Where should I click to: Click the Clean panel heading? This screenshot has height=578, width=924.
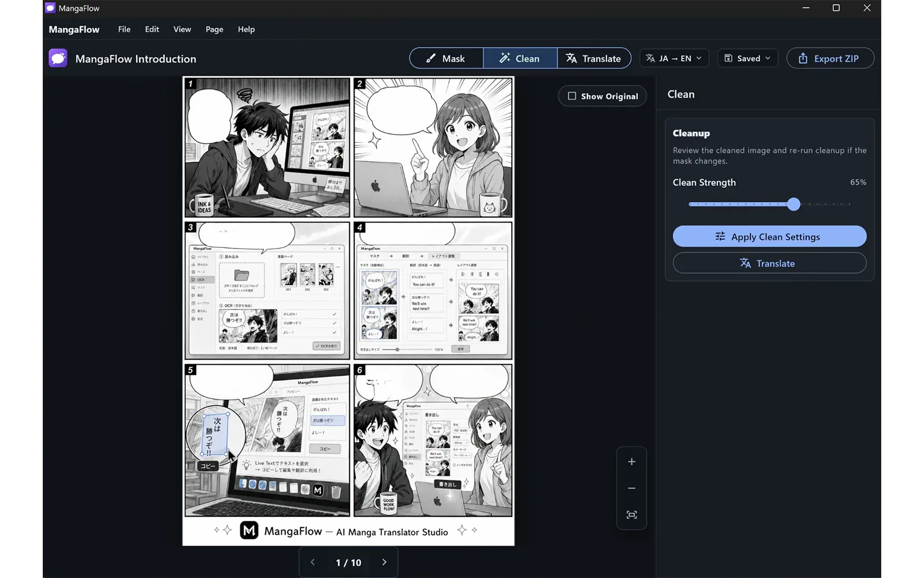(681, 94)
